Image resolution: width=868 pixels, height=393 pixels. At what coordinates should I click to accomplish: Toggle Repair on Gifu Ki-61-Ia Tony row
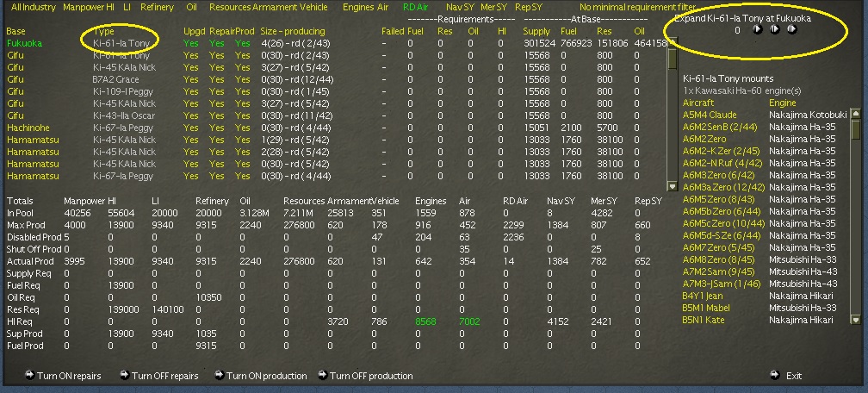point(216,55)
